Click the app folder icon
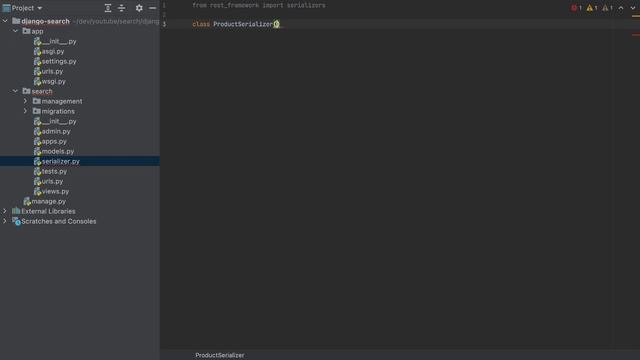 (27, 31)
